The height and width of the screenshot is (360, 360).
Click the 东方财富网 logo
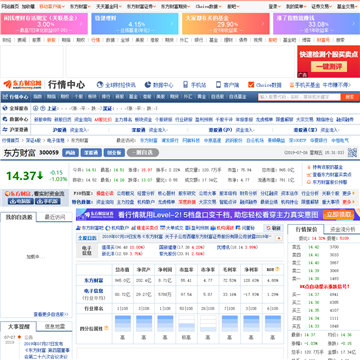coord(22,84)
